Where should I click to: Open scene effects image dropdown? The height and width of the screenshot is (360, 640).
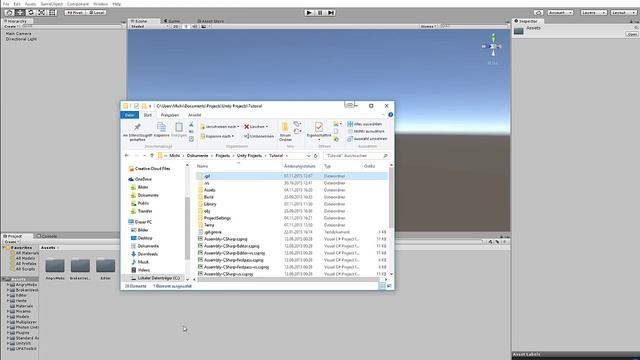coord(205,27)
